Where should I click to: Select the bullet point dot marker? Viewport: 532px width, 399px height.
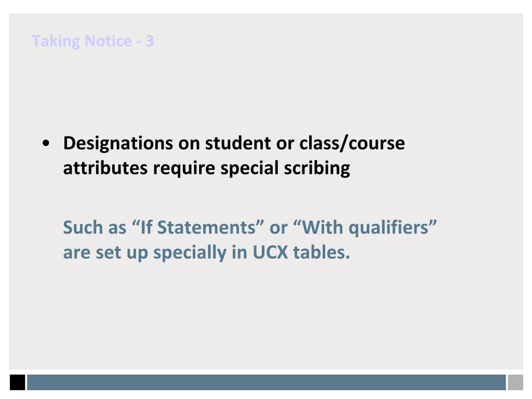46,143
